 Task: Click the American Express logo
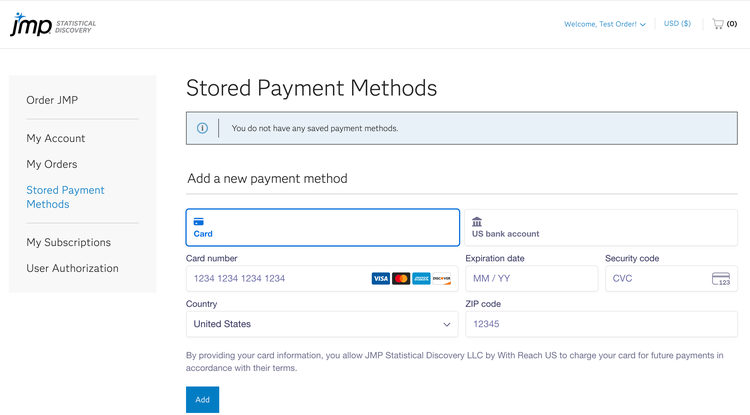[x=421, y=278]
